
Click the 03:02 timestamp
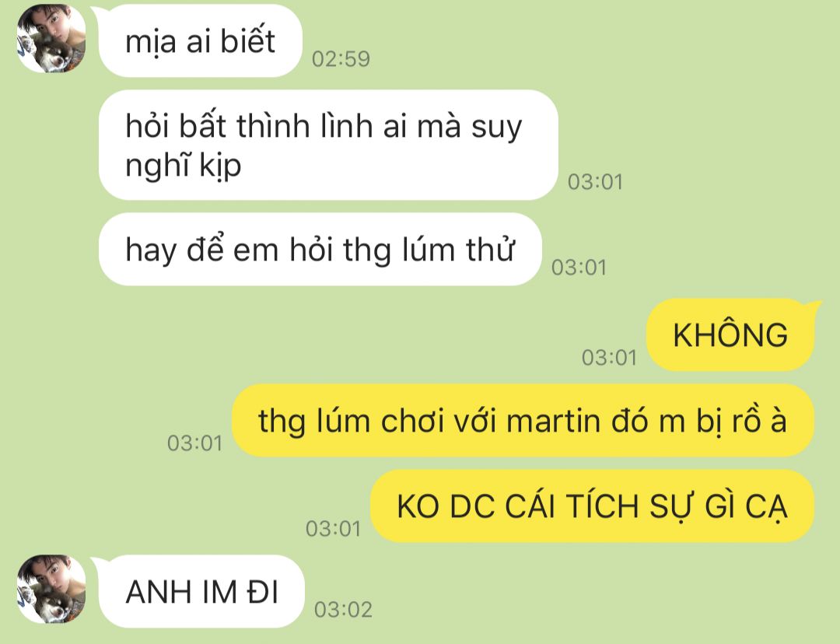click(x=343, y=610)
